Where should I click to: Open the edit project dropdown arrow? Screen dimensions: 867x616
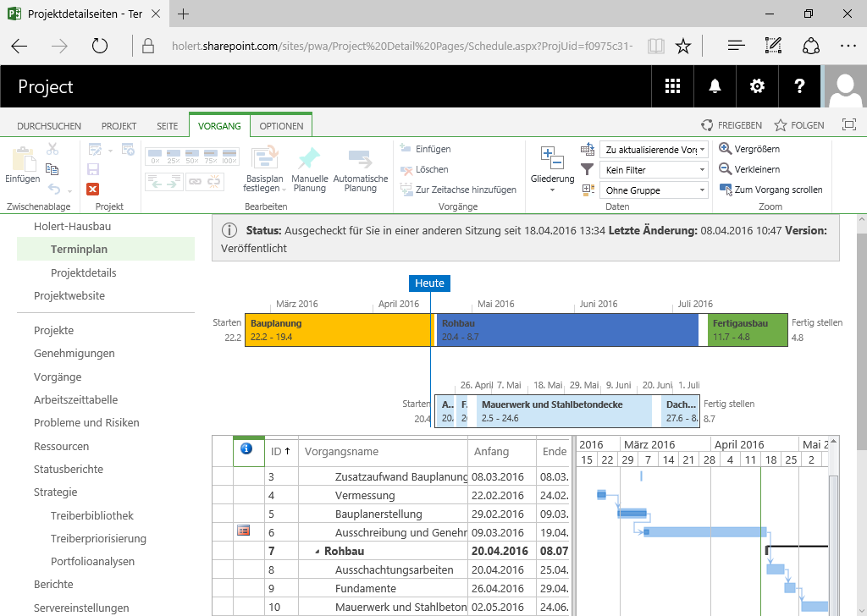pos(110,151)
